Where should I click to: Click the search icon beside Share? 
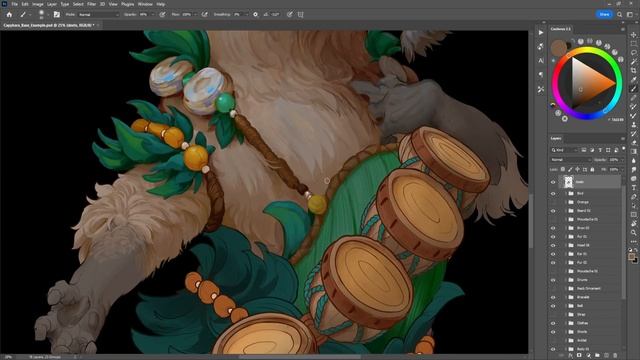tap(620, 14)
